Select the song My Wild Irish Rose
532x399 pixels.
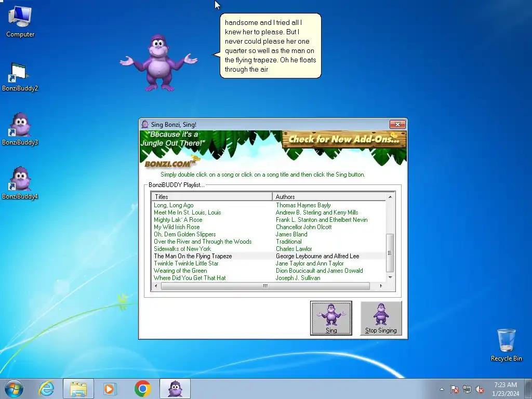pyautogui.click(x=177, y=227)
